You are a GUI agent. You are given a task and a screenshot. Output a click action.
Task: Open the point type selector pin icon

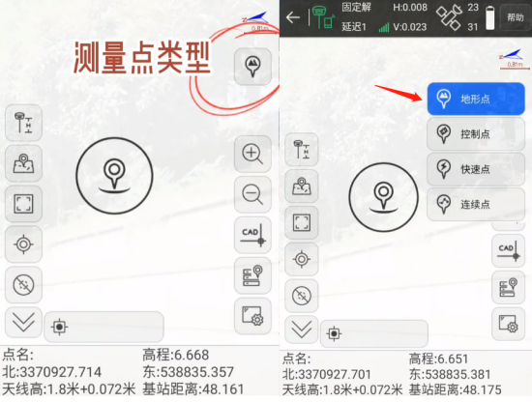252,67
